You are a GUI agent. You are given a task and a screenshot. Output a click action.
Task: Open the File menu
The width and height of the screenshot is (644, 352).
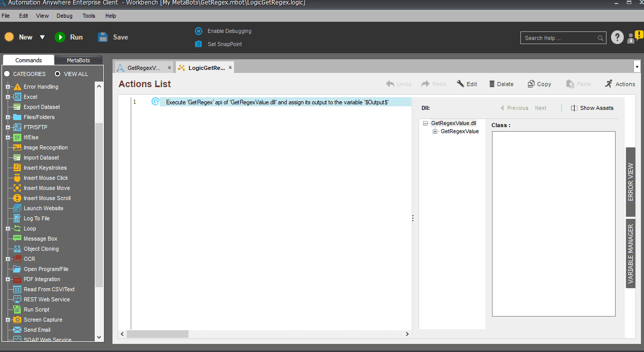tap(6, 16)
